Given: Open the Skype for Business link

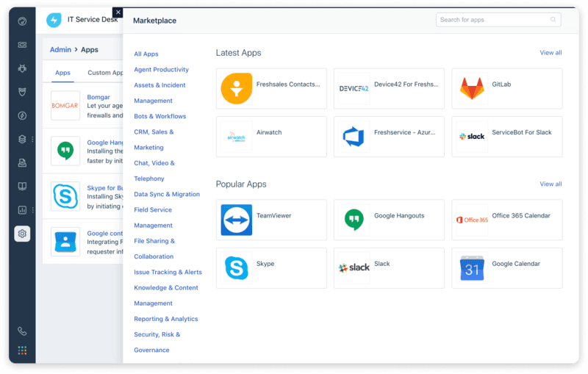Looking at the screenshot, I should [105, 188].
